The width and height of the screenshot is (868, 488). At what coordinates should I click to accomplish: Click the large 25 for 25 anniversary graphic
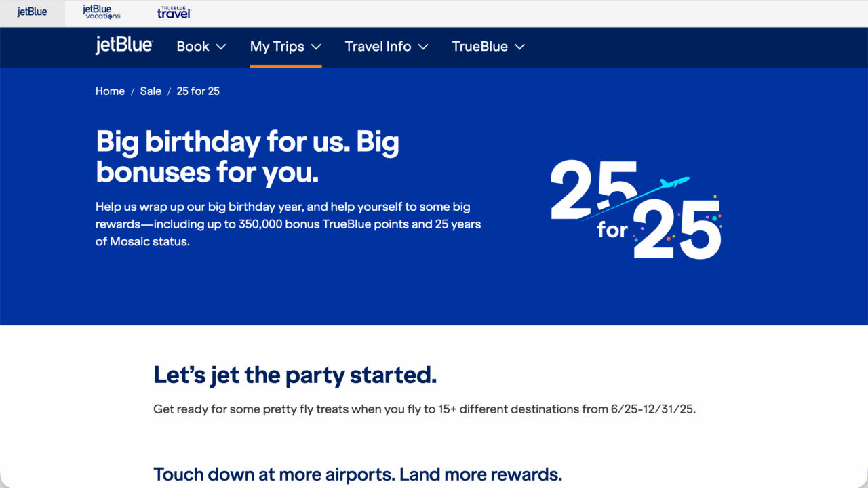coord(635,210)
